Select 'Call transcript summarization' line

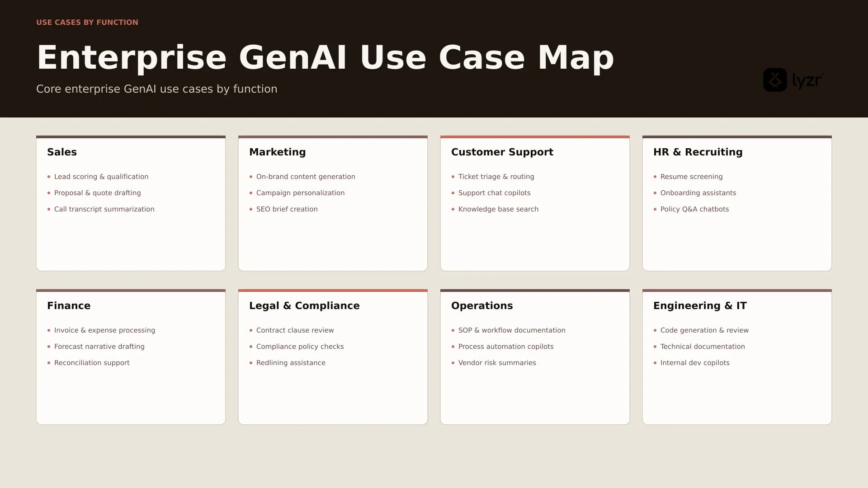tap(104, 209)
